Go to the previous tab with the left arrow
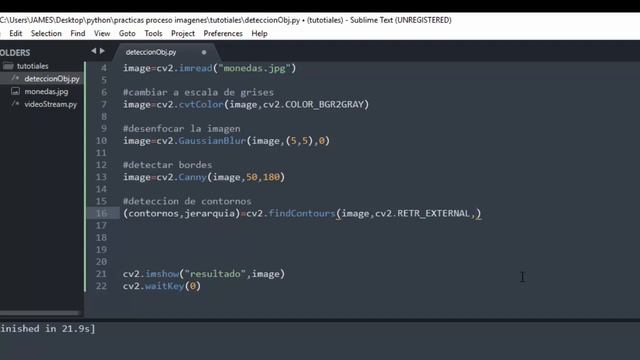Image resolution: width=640 pixels, height=360 pixels. (93, 51)
